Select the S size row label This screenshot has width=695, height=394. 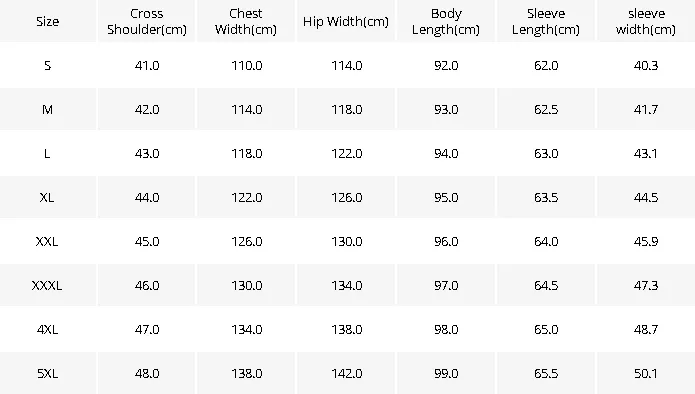tap(47, 66)
